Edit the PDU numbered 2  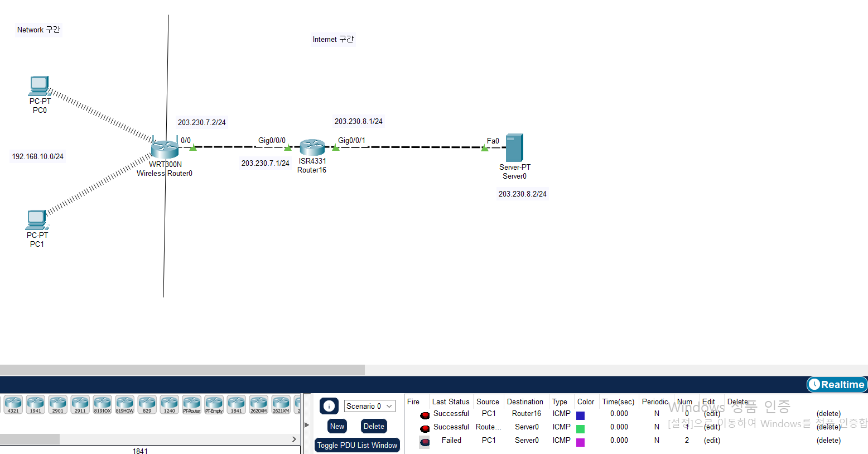coord(712,441)
